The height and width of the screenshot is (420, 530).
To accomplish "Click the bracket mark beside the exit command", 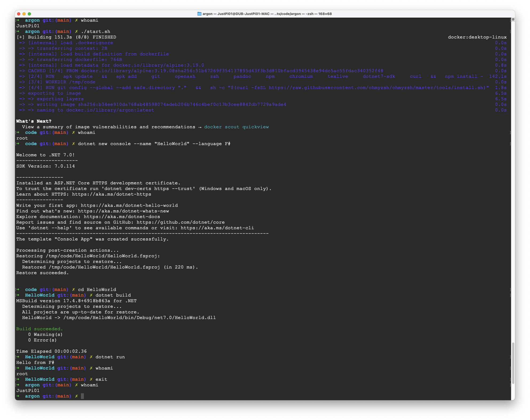I will point(510,379).
